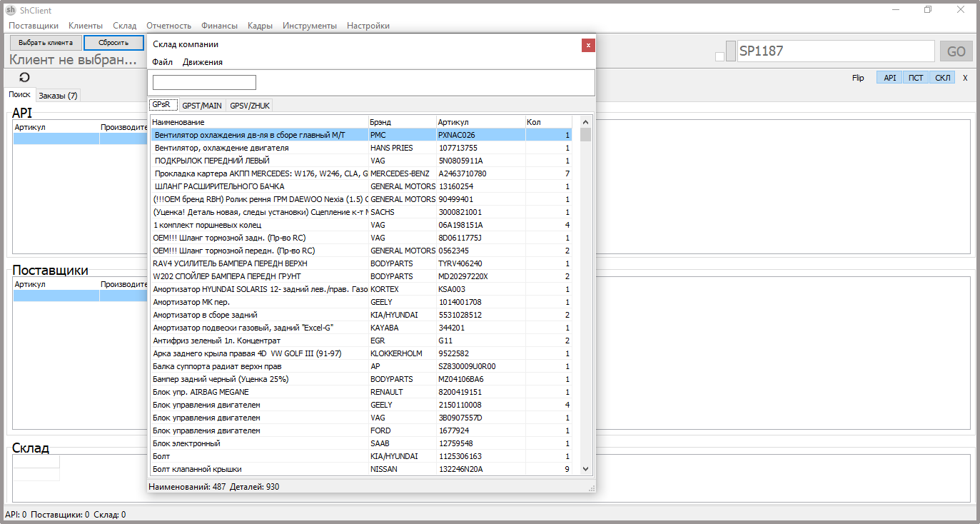Click the warehouse list scrollbar thumb
The width and height of the screenshot is (980, 524).
pyautogui.click(x=585, y=135)
